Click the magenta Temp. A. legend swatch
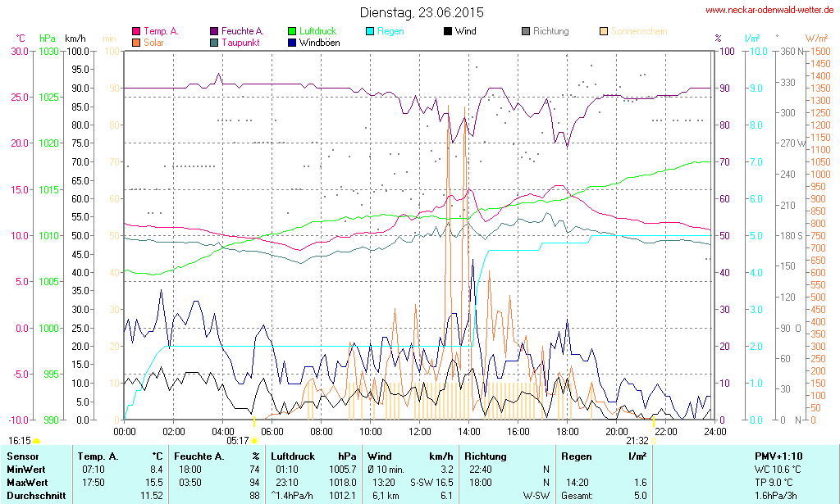The height and width of the screenshot is (504, 840). click(136, 32)
